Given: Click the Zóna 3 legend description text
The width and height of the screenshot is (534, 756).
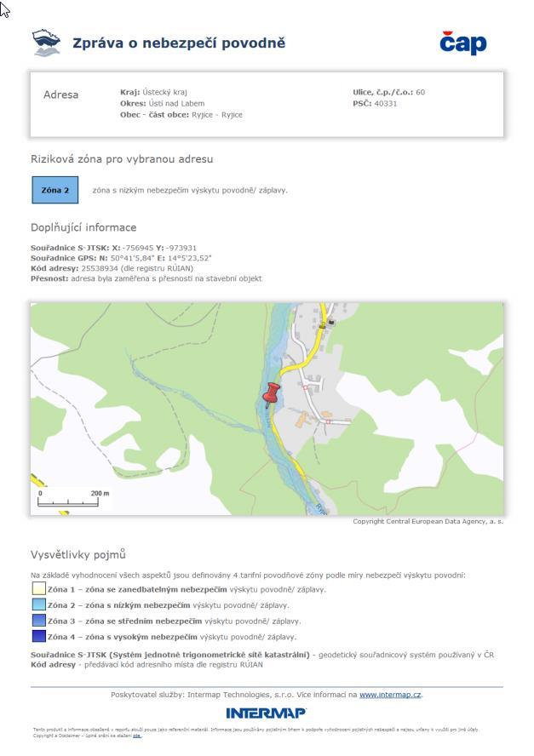Looking at the screenshot, I should coord(174,621).
